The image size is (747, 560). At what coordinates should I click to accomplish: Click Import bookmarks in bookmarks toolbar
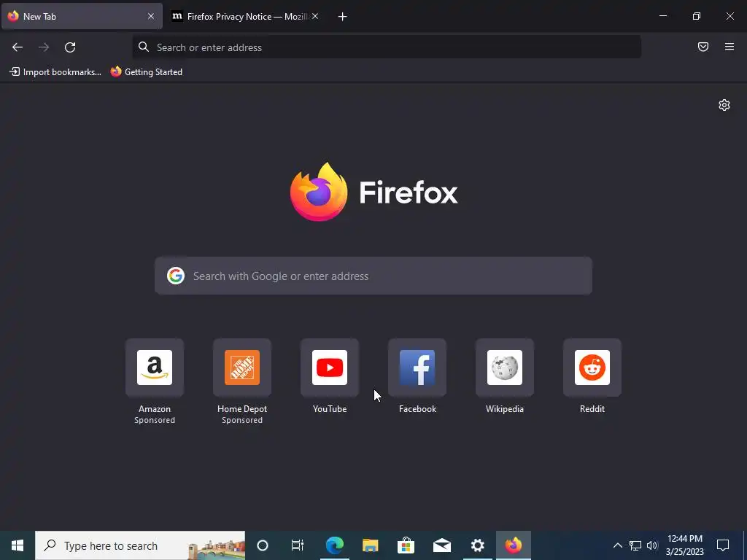tap(55, 72)
